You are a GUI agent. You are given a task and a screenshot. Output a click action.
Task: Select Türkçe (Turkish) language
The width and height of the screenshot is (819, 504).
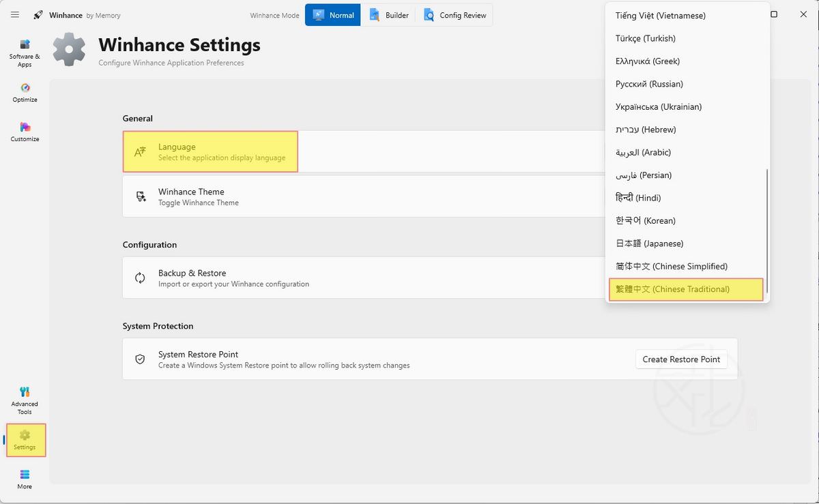tap(687, 38)
